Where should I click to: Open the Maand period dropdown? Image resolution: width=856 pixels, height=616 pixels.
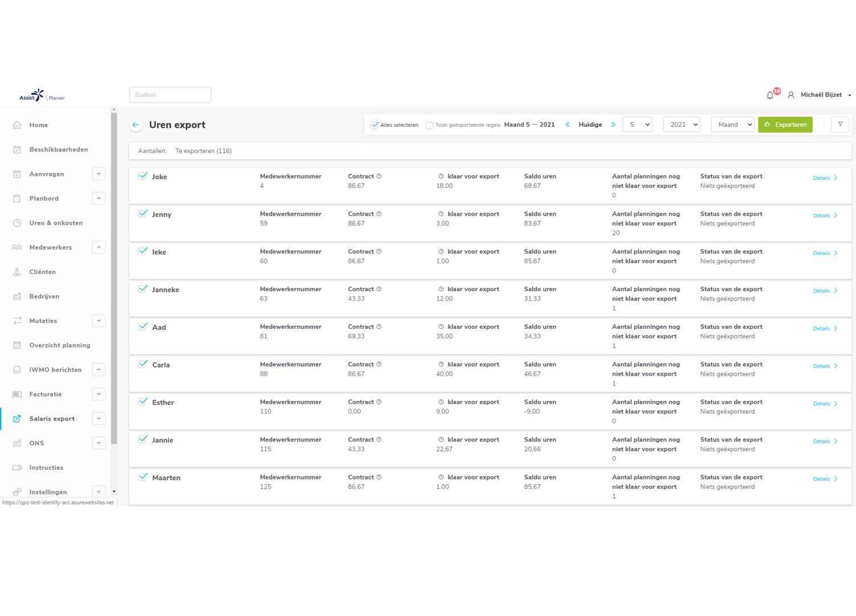coord(732,125)
